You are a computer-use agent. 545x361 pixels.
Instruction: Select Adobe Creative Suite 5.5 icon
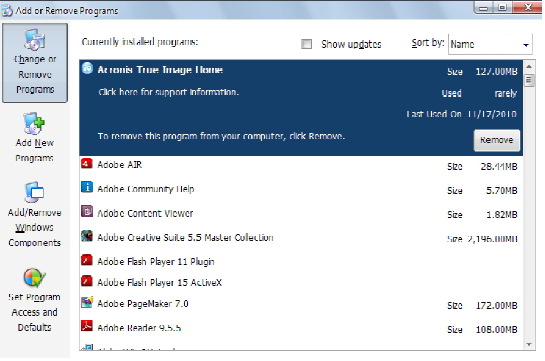[x=87, y=236]
